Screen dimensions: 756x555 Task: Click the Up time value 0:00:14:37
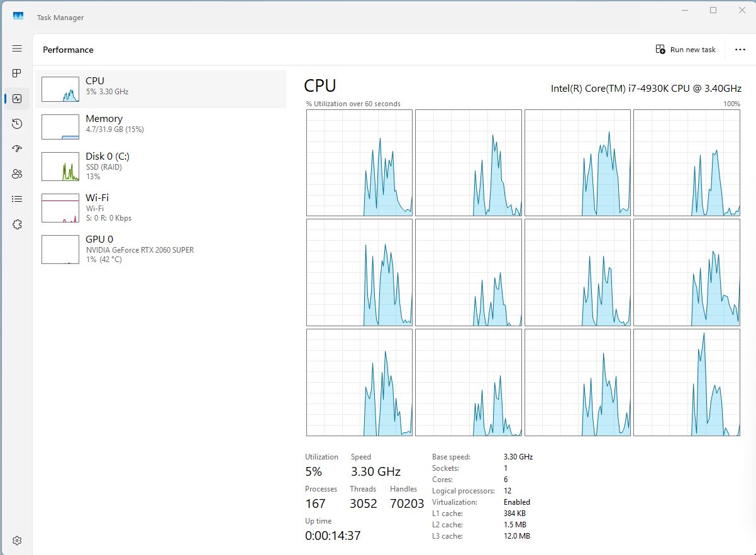[x=333, y=536]
